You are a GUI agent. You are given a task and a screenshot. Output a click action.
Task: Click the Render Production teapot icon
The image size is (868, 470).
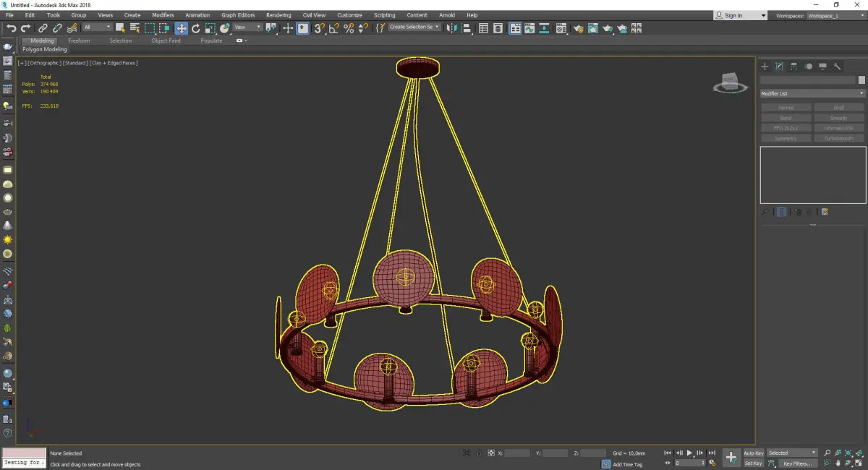coord(608,28)
